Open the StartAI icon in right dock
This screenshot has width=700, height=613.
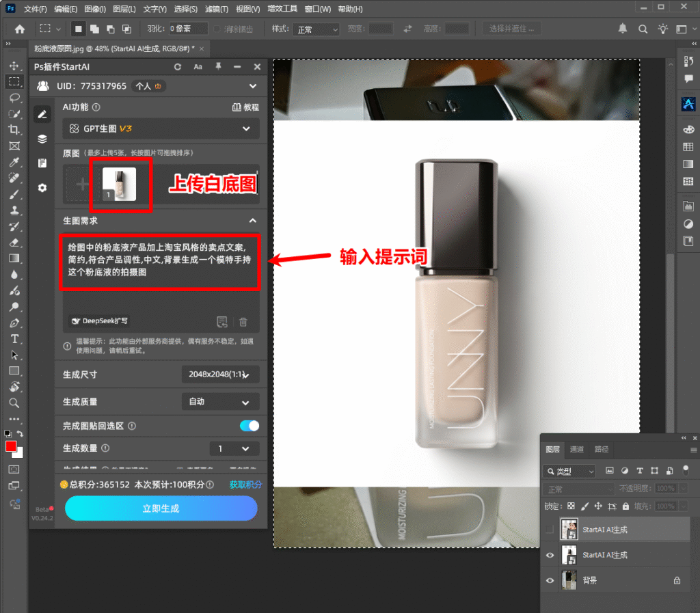click(x=688, y=103)
